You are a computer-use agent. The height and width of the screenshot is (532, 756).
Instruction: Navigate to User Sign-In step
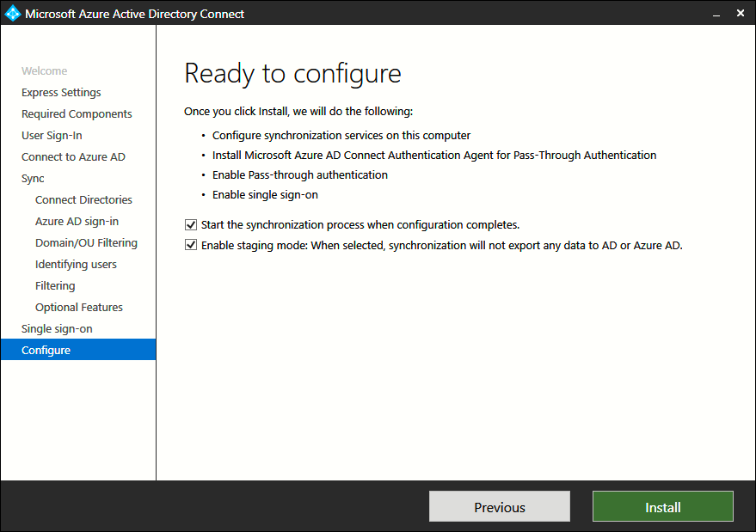pyautogui.click(x=52, y=136)
